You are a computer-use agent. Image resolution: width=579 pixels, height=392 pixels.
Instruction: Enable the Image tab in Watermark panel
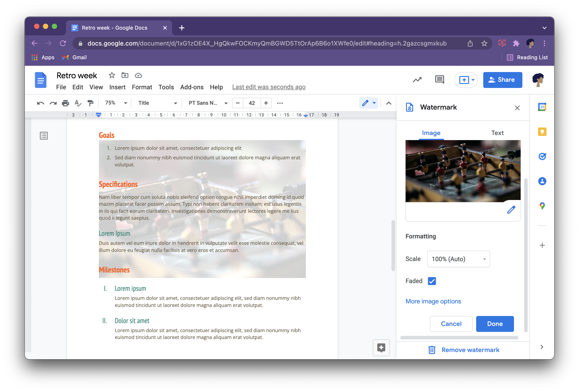[x=431, y=133]
